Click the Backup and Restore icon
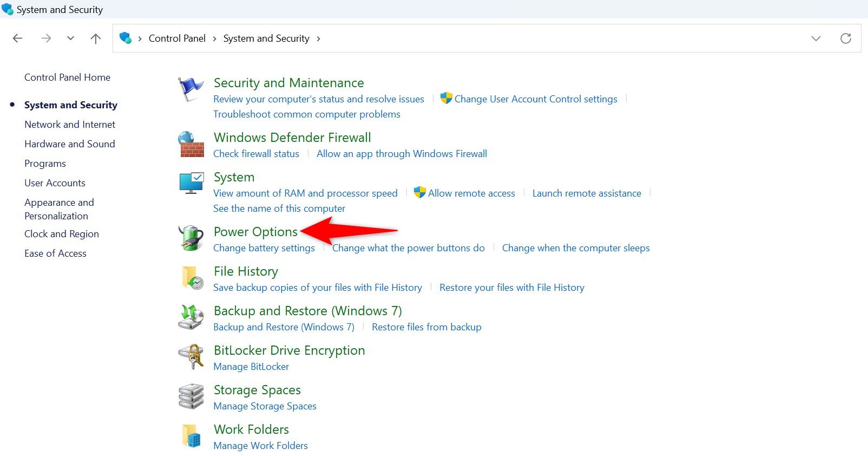Screen dimensions: 868x456 pyautogui.click(x=191, y=317)
